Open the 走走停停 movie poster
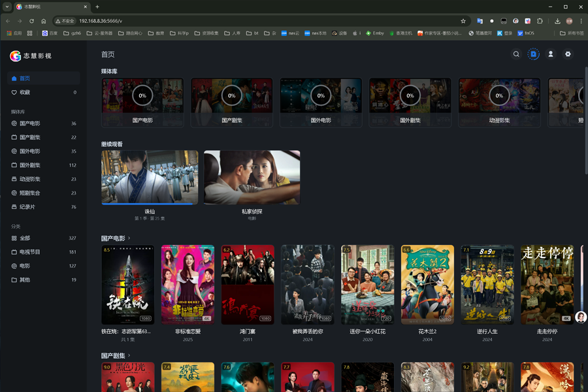 tap(547, 285)
